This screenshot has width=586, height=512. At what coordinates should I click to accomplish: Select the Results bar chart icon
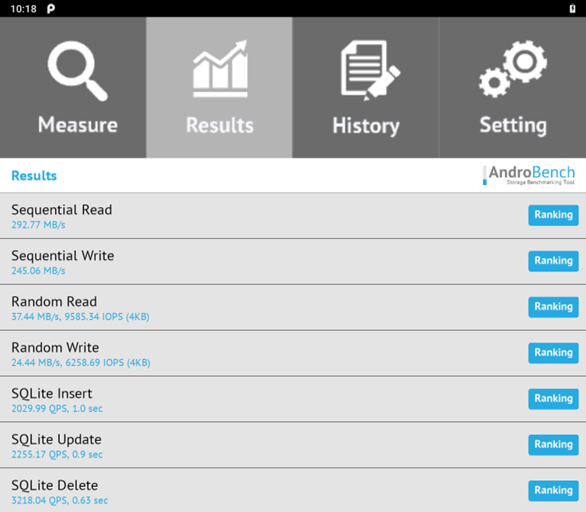point(220,69)
